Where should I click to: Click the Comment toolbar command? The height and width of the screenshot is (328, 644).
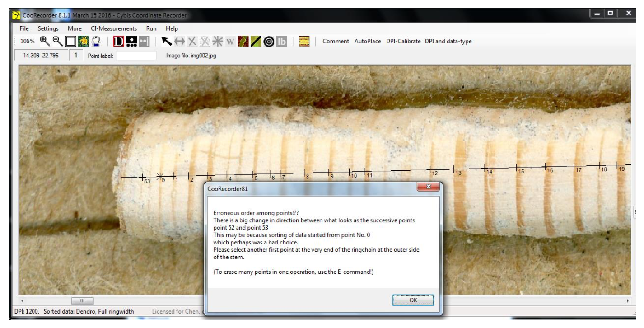tap(336, 42)
